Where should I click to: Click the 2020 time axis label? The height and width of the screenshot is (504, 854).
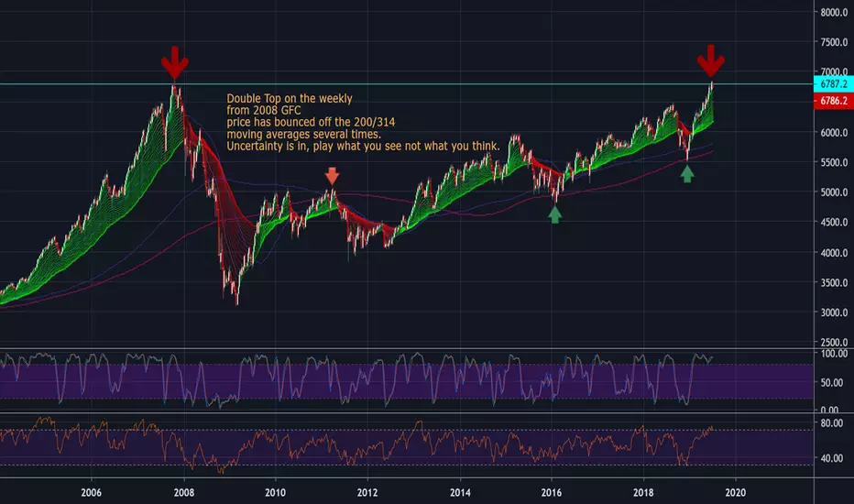click(736, 493)
